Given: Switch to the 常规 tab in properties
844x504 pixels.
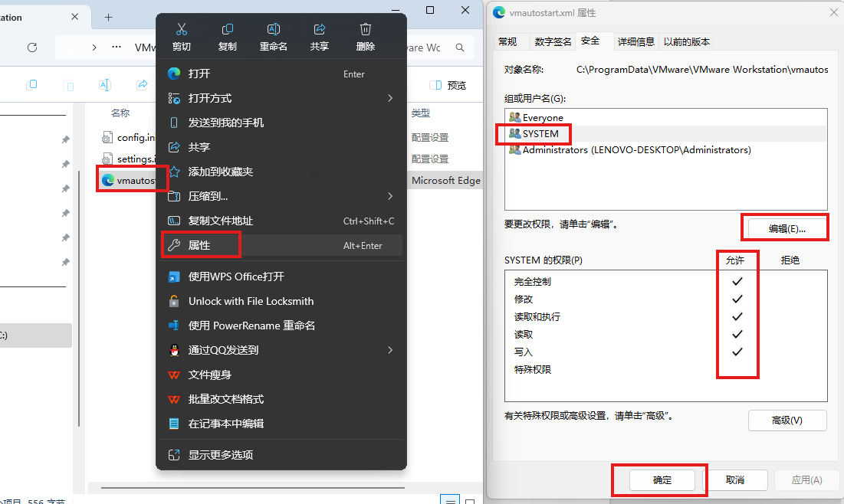Looking at the screenshot, I should pos(507,41).
